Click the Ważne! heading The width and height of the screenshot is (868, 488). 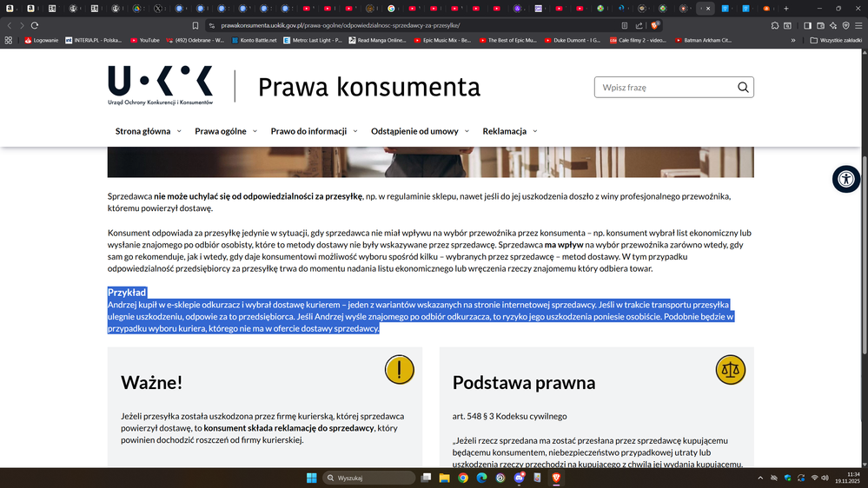(152, 382)
